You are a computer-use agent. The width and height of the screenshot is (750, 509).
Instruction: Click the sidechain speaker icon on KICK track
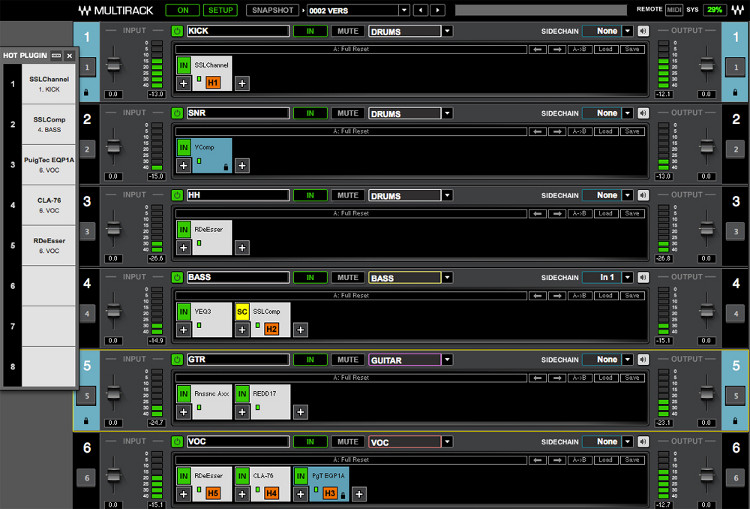pyautogui.click(x=643, y=31)
